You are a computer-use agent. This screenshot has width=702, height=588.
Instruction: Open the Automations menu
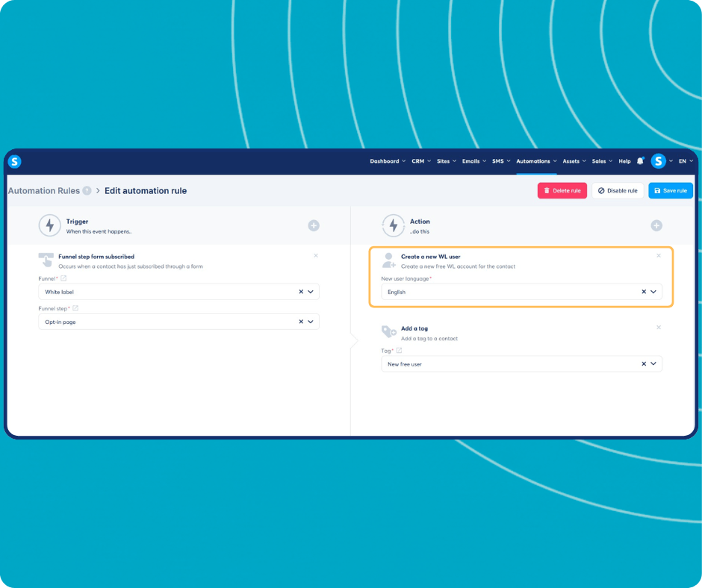pos(536,161)
